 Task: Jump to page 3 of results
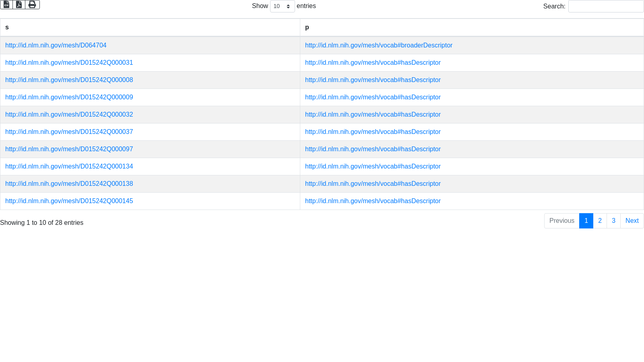pyautogui.click(x=613, y=221)
